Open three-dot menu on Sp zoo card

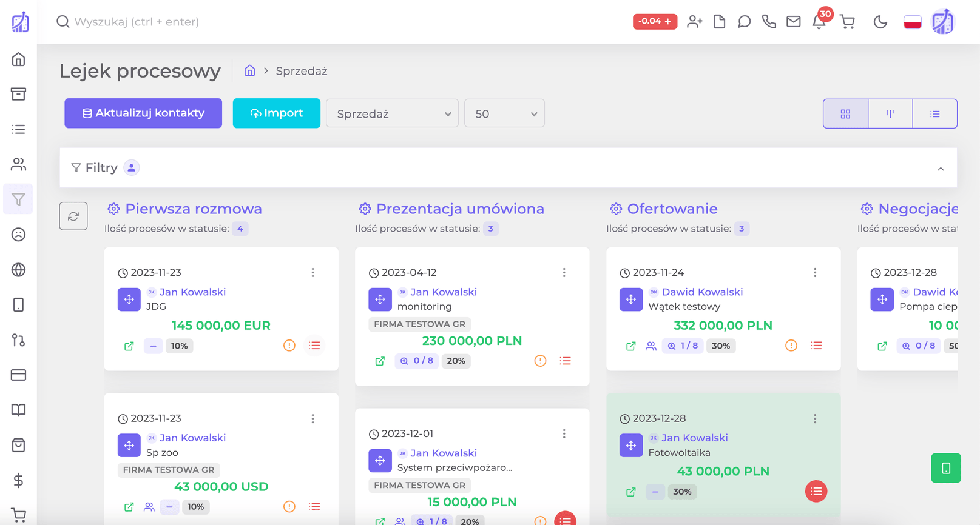tap(313, 419)
